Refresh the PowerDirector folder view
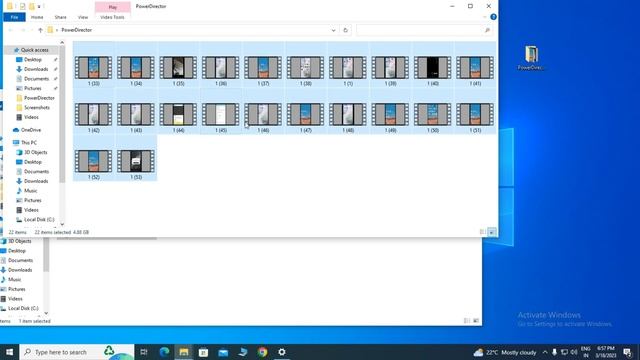The width and height of the screenshot is (640, 360). coord(345,30)
